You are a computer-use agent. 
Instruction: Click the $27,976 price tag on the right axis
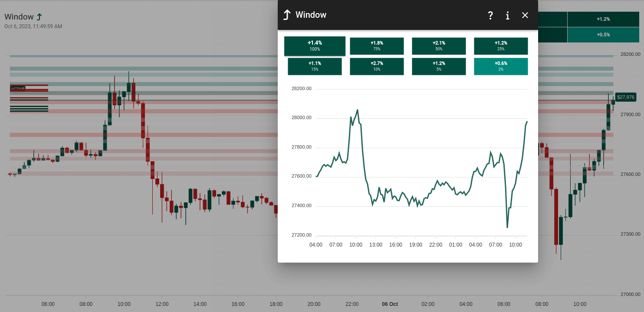(x=625, y=97)
